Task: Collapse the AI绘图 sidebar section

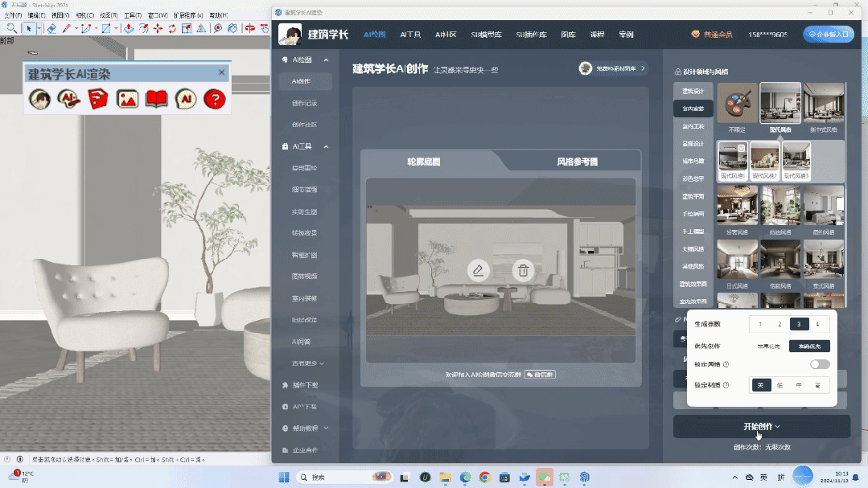Action: coord(324,59)
